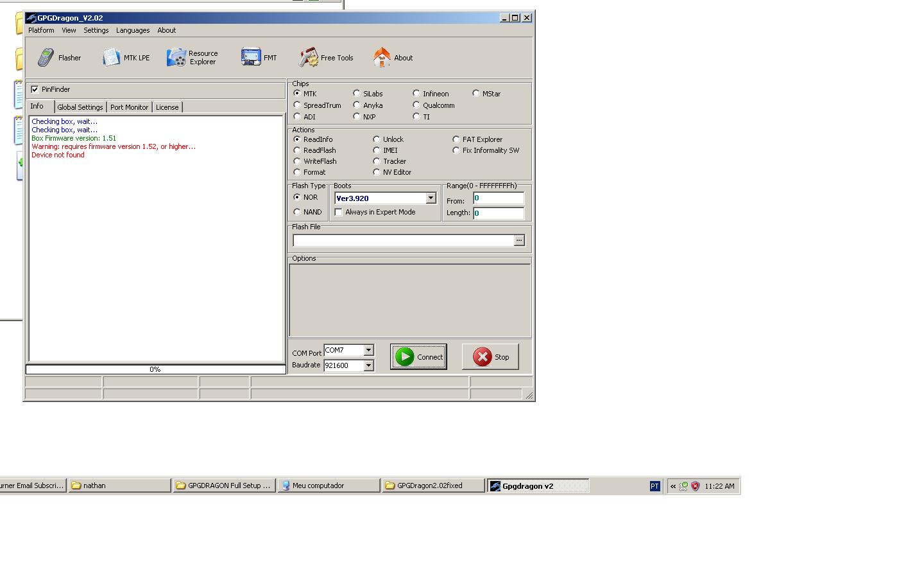Click the Flash File path field
This screenshot has height=578, width=924.
(404, 240)
